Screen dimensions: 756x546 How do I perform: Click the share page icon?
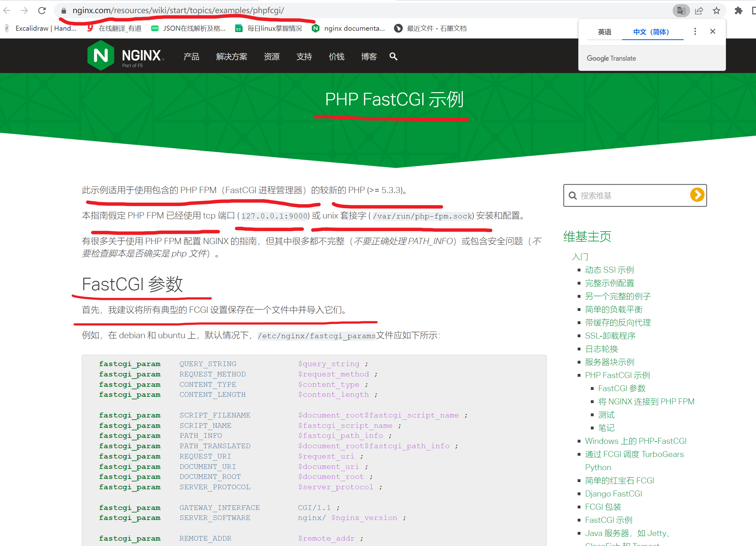(x=699, y=11)
